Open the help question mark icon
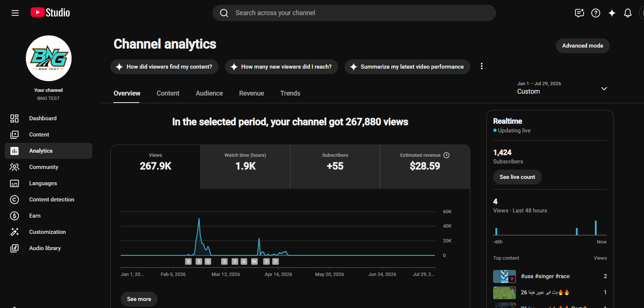644x308 pixels. pyautogui.click(x=596, y=13)
